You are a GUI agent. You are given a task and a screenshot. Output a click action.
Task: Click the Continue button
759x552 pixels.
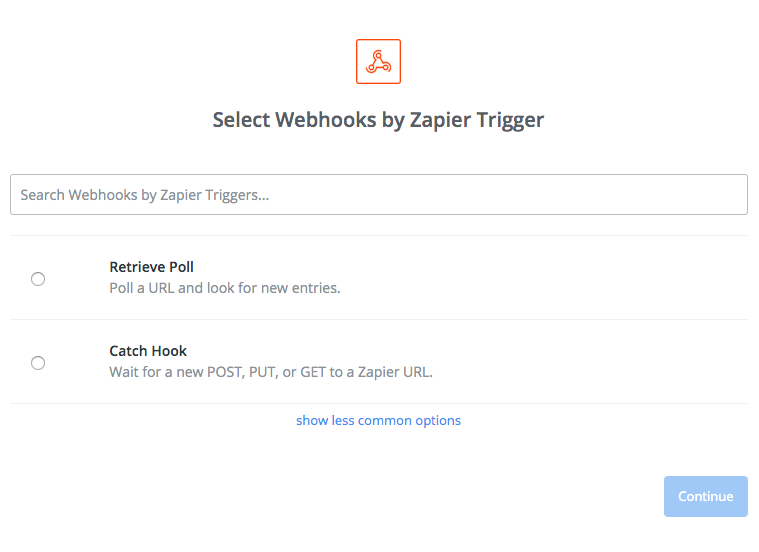click(x=705, y=496)
